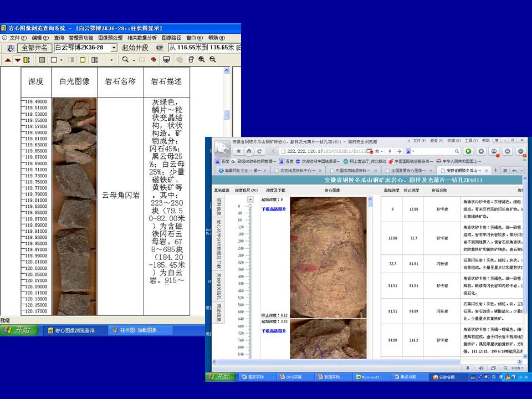The width and height of the screenshot is (532, 399).
Task: Open the 文件 menu in core viewer
Action: coord(18,38)
